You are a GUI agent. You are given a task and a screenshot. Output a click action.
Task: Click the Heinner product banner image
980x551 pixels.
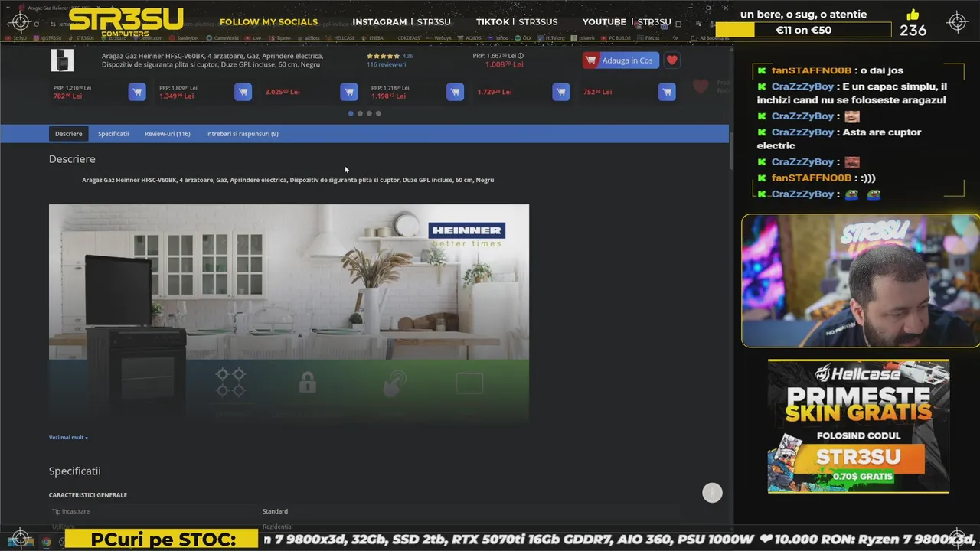tap(289, 313)
